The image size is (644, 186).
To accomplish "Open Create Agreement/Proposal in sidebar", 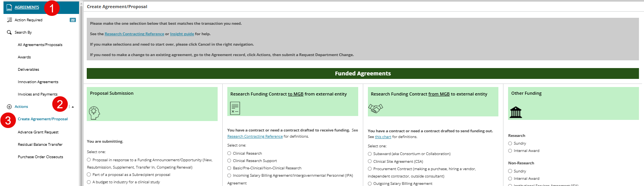I will click(43, 119).
